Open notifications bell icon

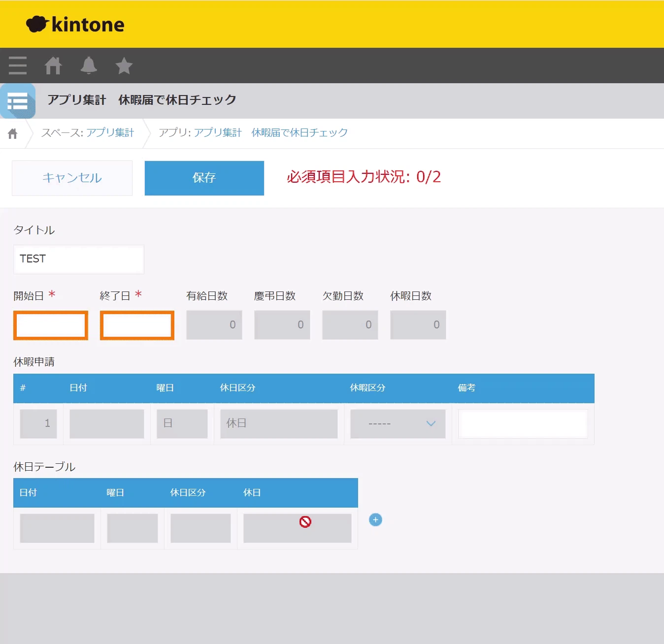tap(89, 65)
